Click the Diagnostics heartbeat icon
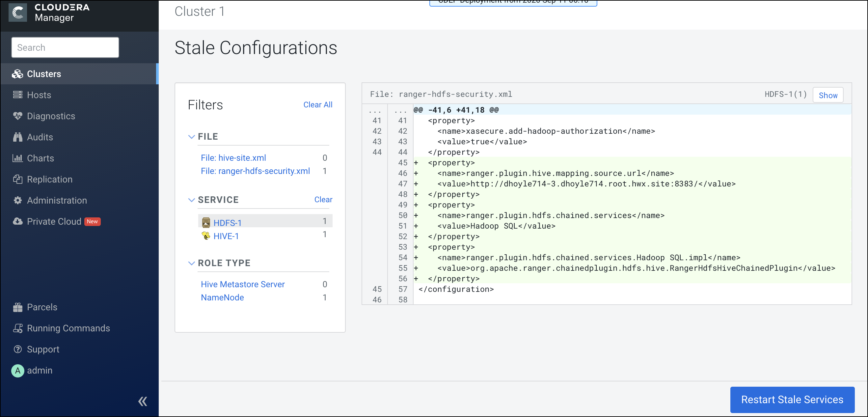868x417 pixels. point(17,116)
